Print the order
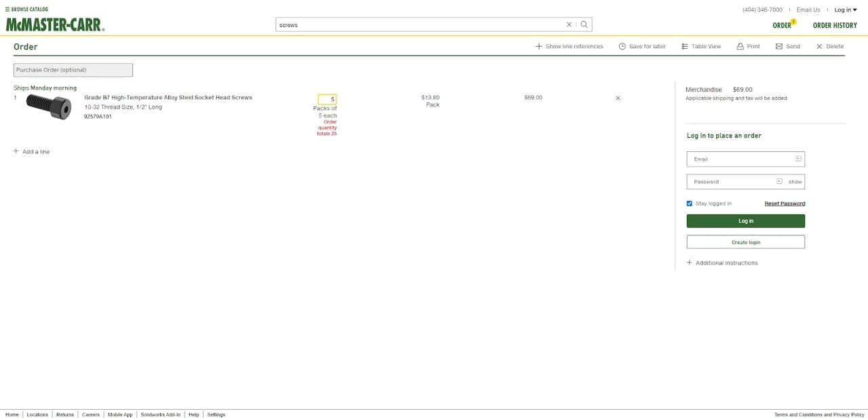This screenshot has height=420, width=868. tap(749, 46)
